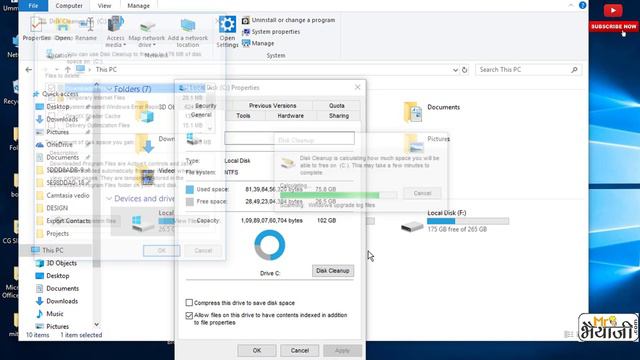
Task: Switch to the Computer ribbon tab
Action: tap(69, 6)
